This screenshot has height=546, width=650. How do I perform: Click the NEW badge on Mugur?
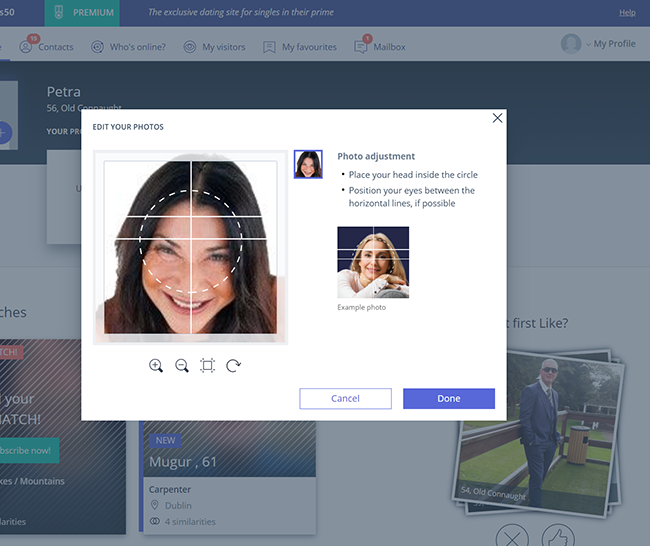[x=165, y=440]
